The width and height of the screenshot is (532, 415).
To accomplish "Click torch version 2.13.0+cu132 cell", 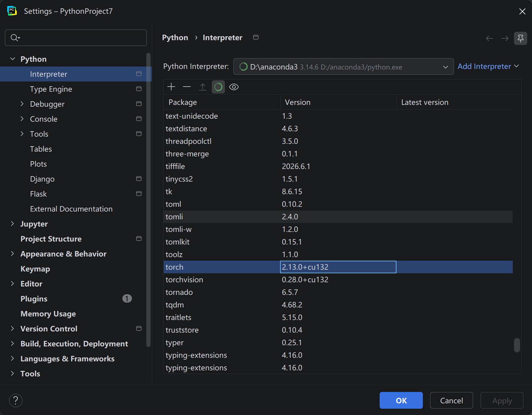I will pyautogui.click(x=338, y=267).
